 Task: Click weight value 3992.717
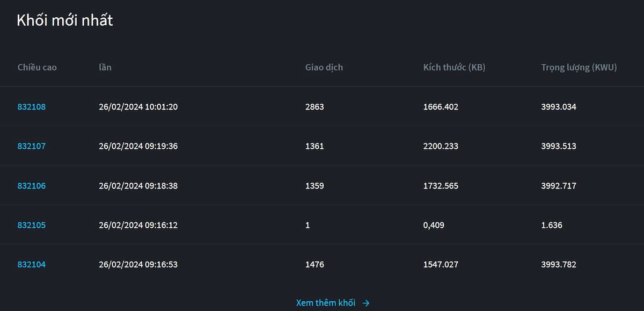[x=559, y=186]
